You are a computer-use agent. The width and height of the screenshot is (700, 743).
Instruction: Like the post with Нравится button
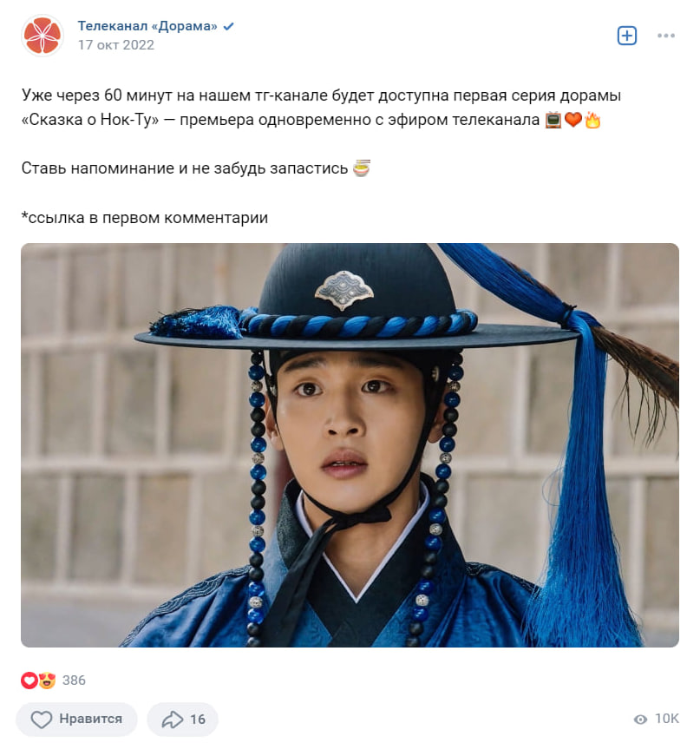click(x=76, y=719)
